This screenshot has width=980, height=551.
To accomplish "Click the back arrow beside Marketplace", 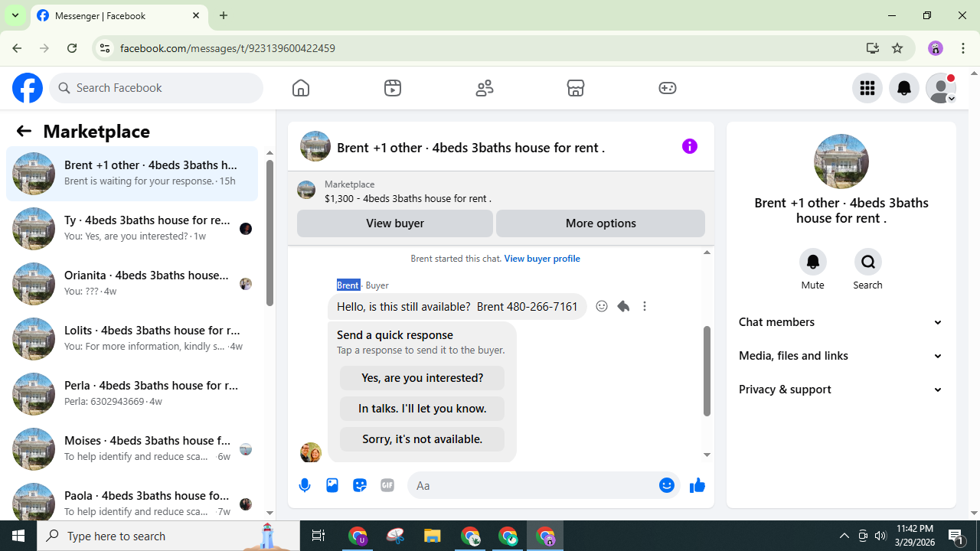I will [24, 131].
